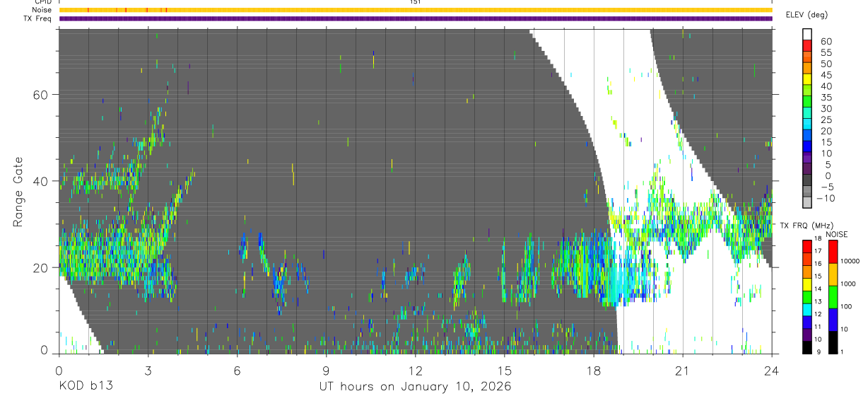
Task: Click the light gray bottom ELEV colorbar segment
Action: [x=807, y=203]
